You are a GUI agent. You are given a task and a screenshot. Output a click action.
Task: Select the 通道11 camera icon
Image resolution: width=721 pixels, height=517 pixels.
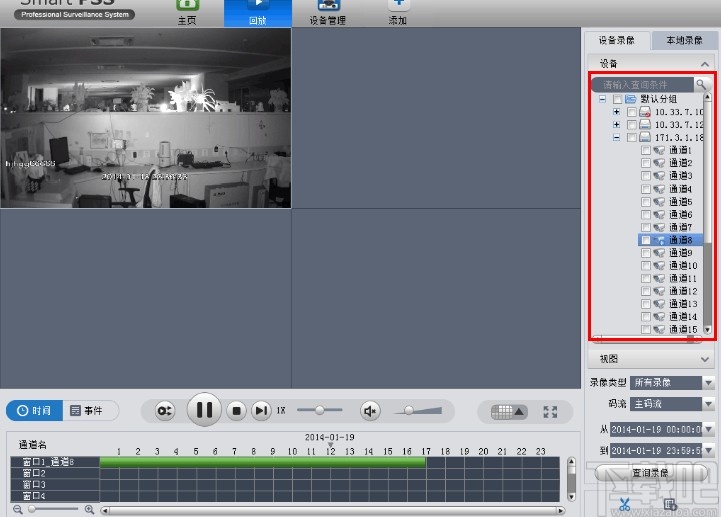pos(659,278)
